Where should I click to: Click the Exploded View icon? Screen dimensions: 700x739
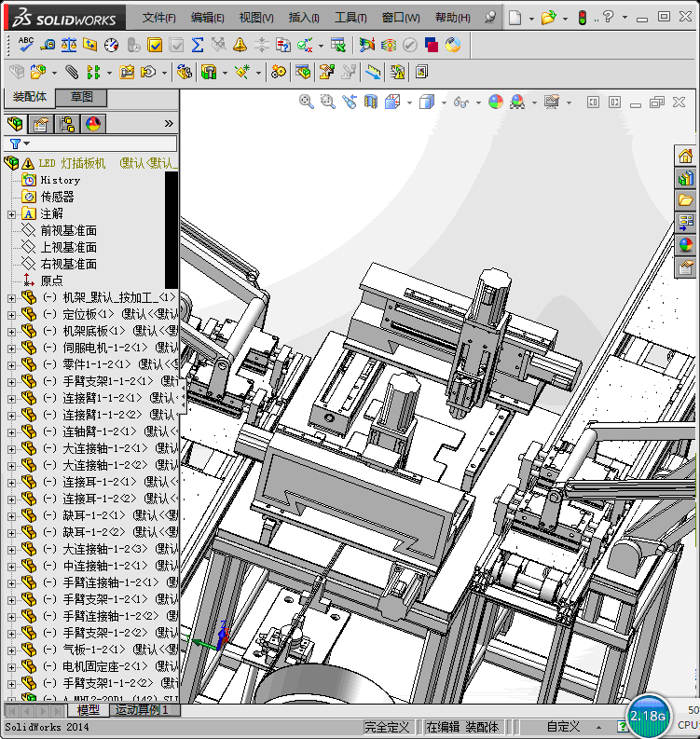[326, 72]
